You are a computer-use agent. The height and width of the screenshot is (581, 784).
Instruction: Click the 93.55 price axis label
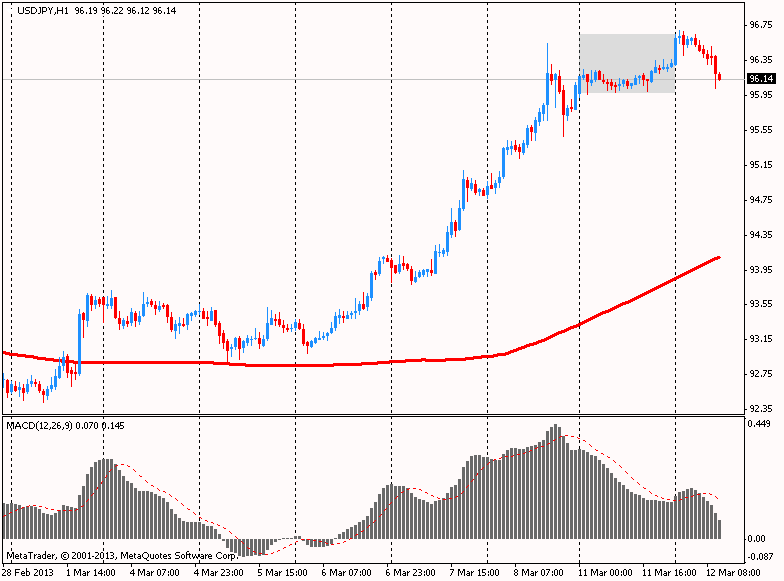tap(761, 304)
